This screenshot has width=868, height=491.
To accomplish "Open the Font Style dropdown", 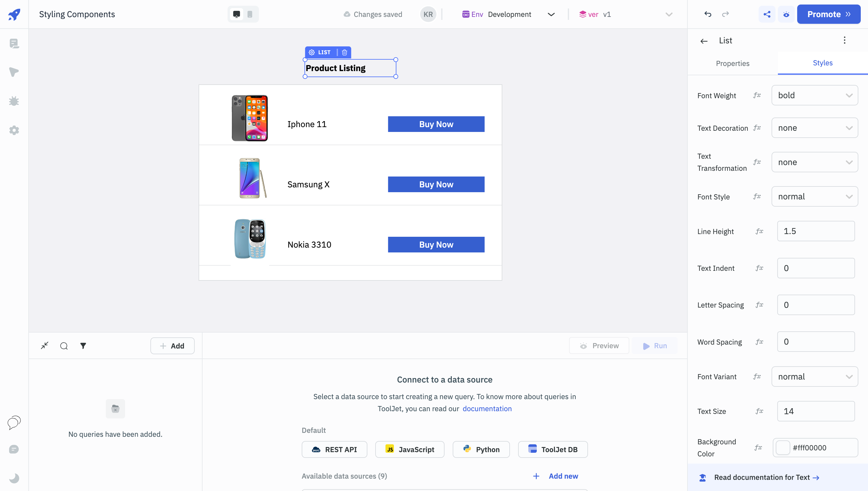I will [814, 197].
